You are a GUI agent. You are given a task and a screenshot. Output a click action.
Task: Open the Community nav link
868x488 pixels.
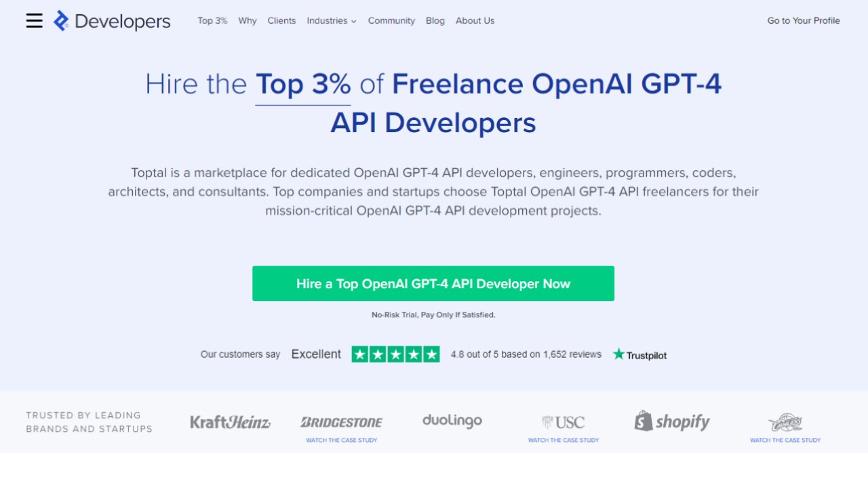(391, 21)
